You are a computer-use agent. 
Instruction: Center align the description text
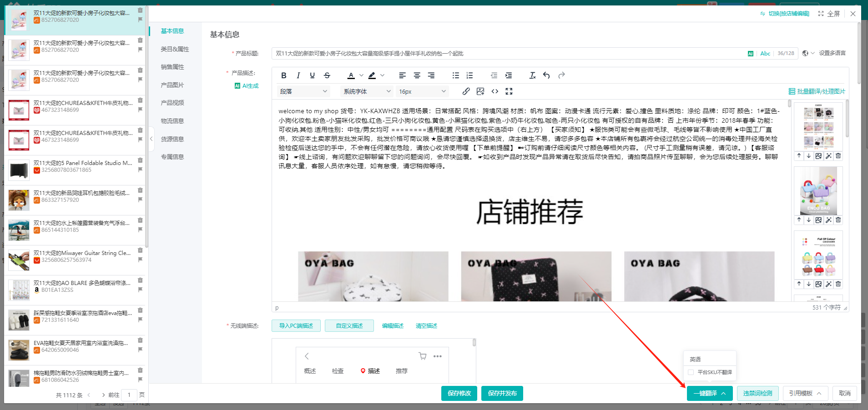417,75
